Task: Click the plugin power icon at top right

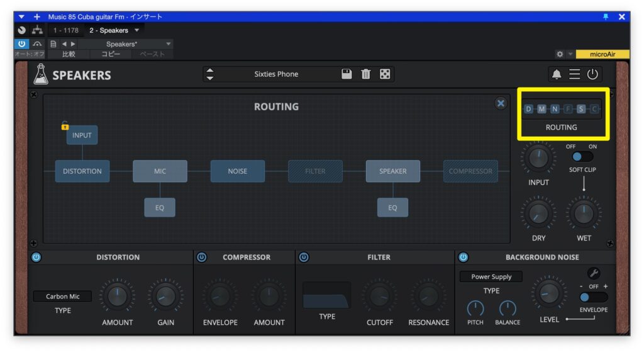Action: 592,74
